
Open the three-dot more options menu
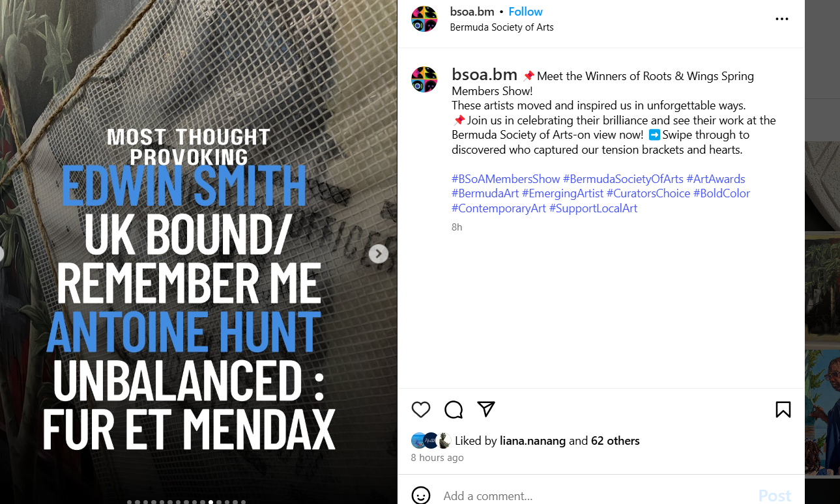[x=782, y=20]
